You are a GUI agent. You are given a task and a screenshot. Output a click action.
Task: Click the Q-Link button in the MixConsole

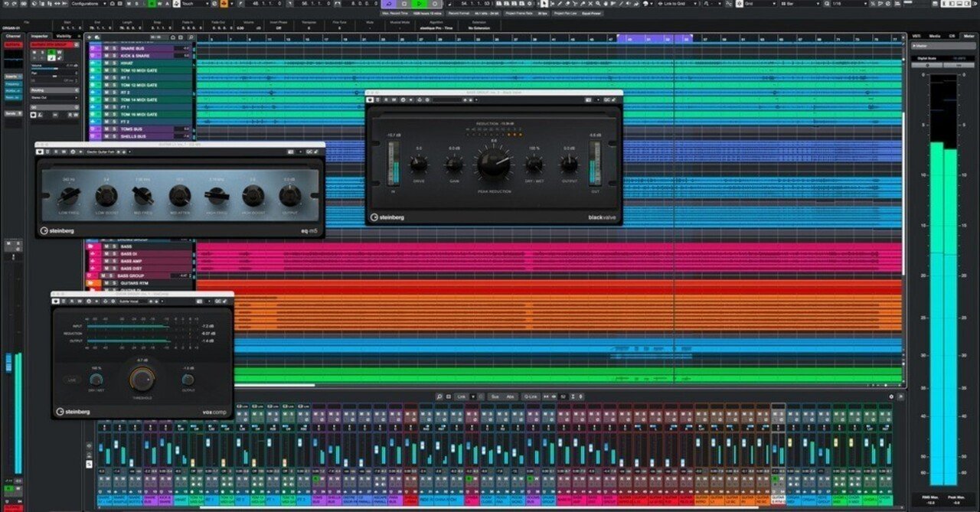[x=530, y=395]
